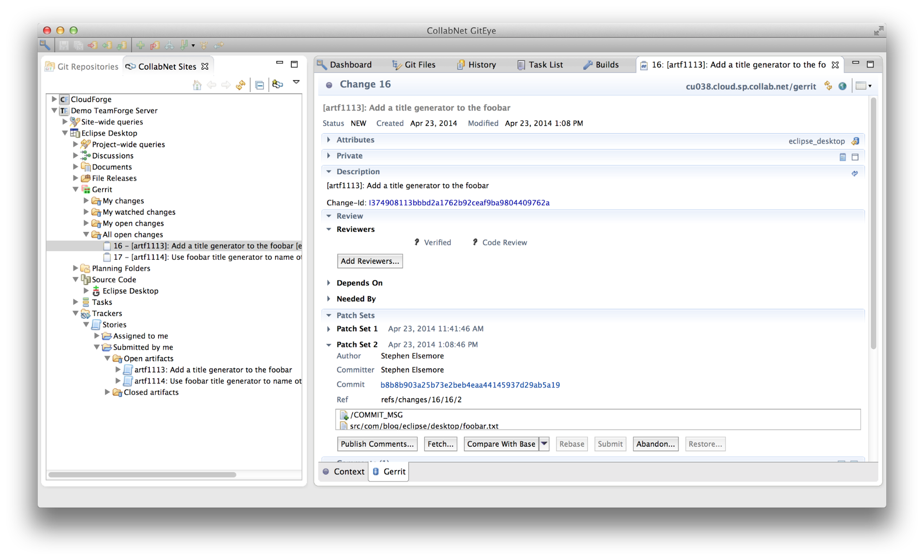Click the Code Review question mark indicator
This screenshot has height=560, width=924.
pyautogui.click(x=475, y=242)
